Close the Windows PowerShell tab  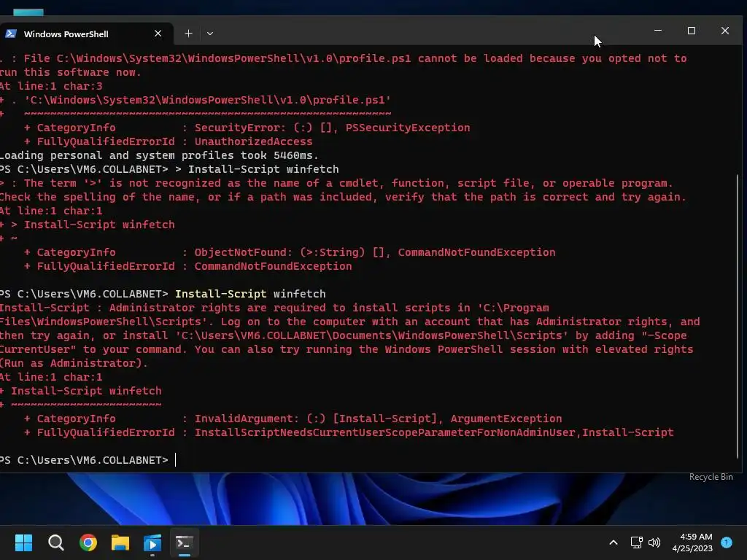tap(158, 34)
